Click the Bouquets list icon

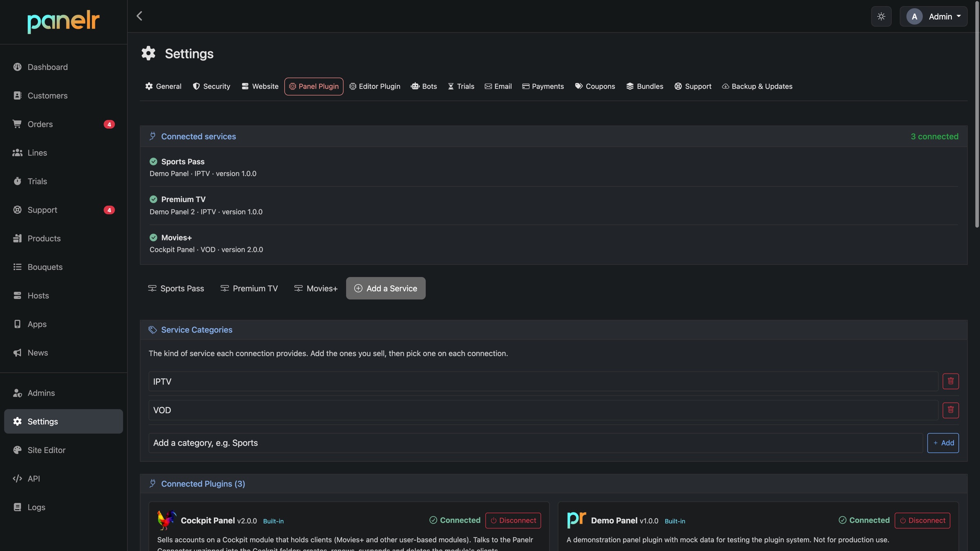click(17, 267)
